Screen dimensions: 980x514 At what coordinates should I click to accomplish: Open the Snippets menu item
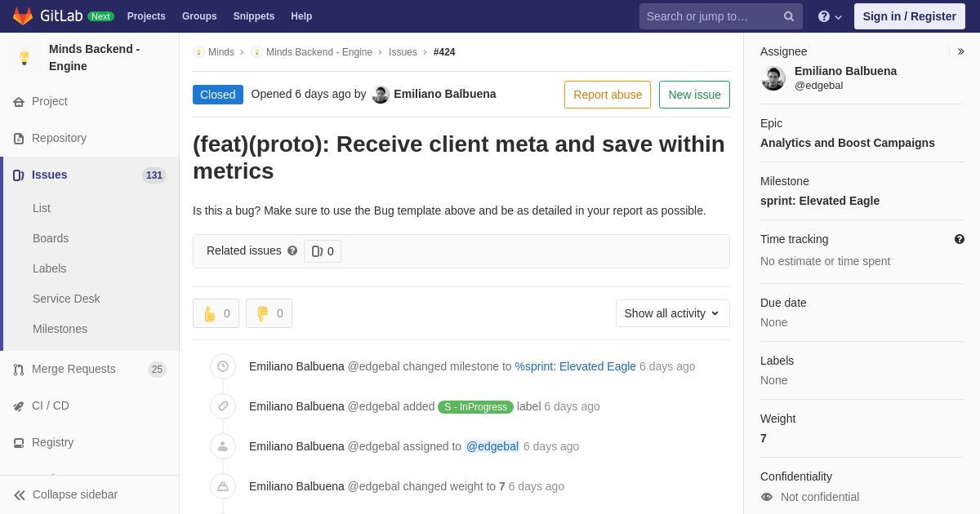[254, 16]
